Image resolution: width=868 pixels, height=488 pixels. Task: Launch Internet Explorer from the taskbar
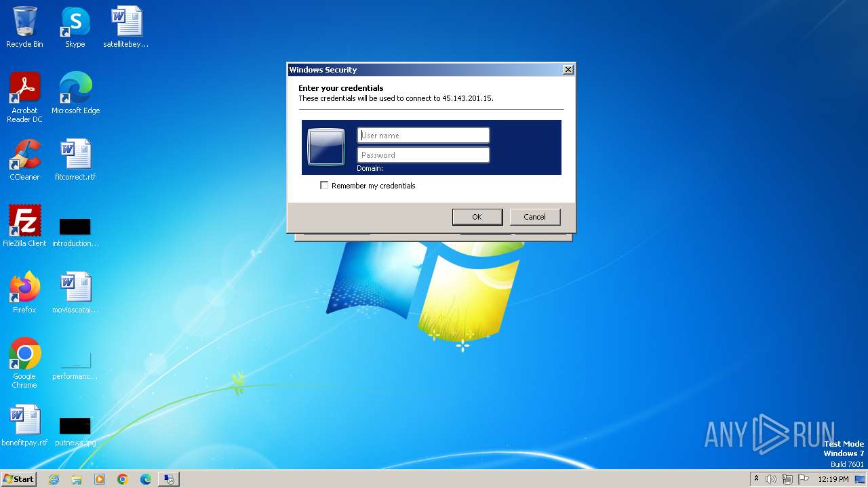(54, 479)
